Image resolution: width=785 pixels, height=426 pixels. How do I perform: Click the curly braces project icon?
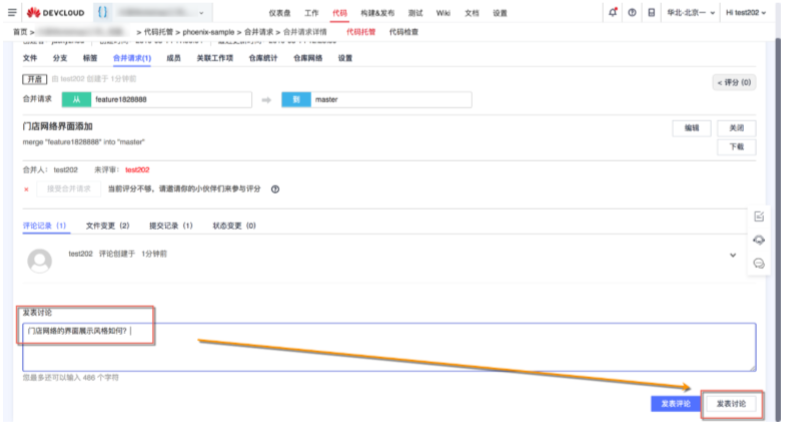[103, 13]
